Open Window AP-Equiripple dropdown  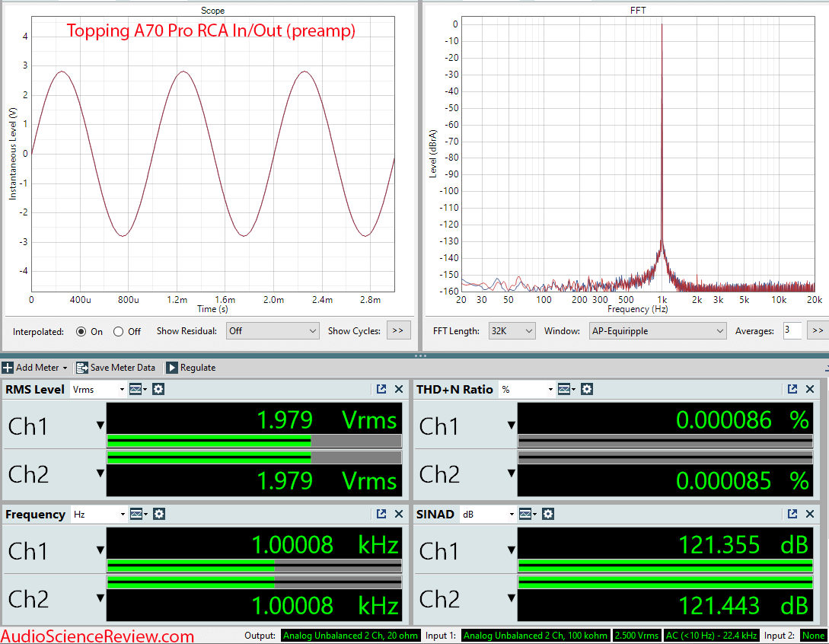[658, 331]
